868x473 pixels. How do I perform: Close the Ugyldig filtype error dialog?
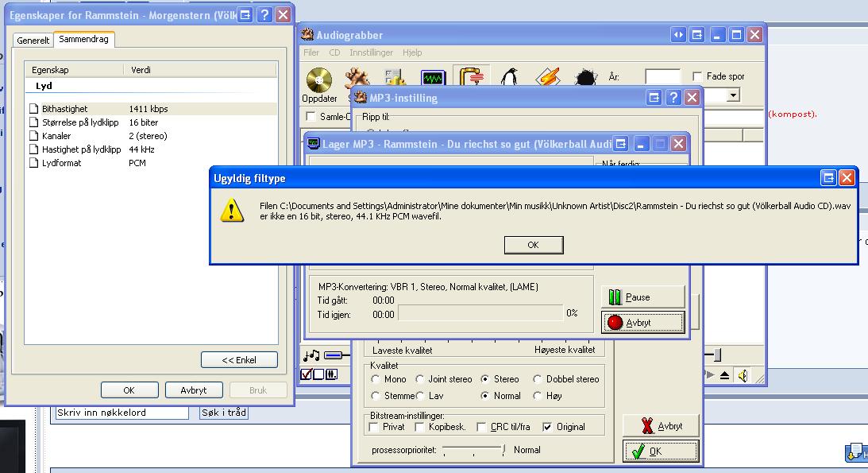click(847, 178)
